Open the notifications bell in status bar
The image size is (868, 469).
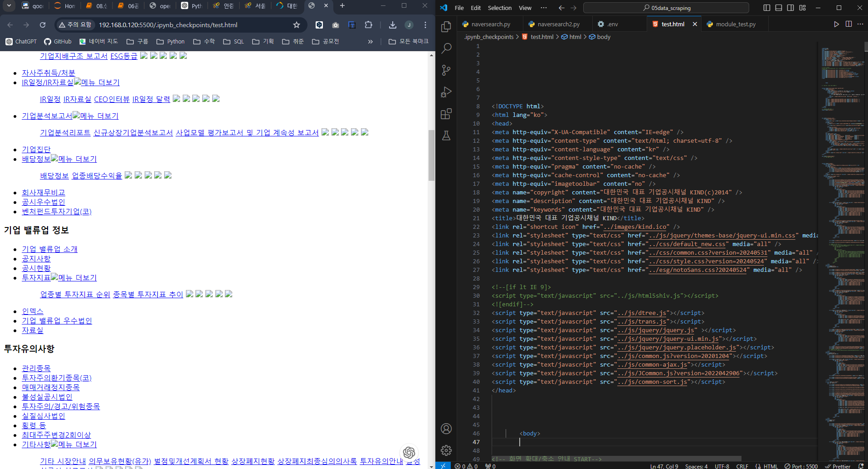tap(861, 466)
